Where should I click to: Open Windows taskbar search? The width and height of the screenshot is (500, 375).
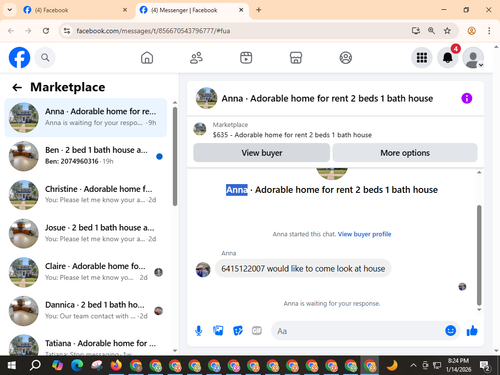click(x=35, y=366)
